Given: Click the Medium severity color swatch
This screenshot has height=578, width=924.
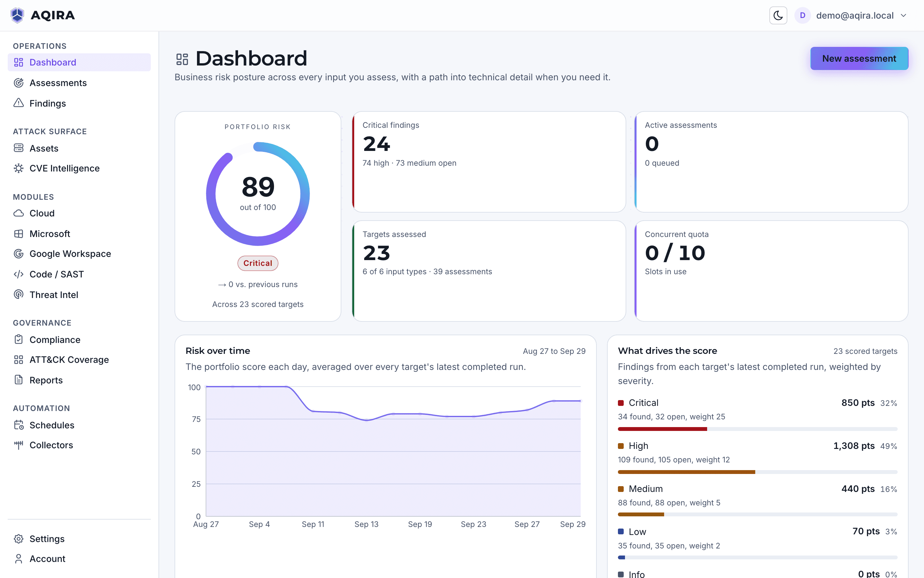Looking at the screenshot, I should pos(621,489).
